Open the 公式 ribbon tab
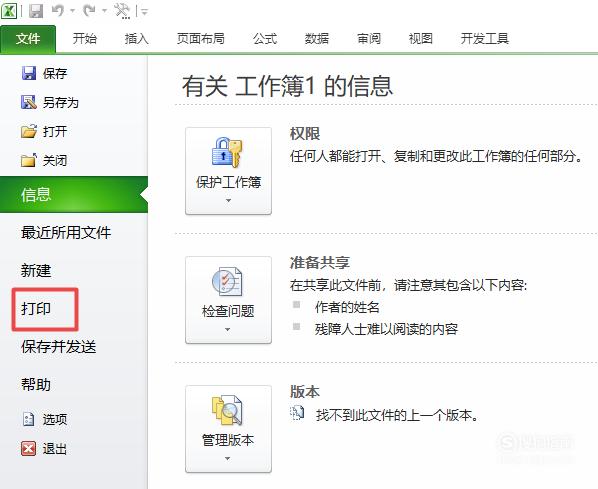The image size is (598, 489). (265, 39)
